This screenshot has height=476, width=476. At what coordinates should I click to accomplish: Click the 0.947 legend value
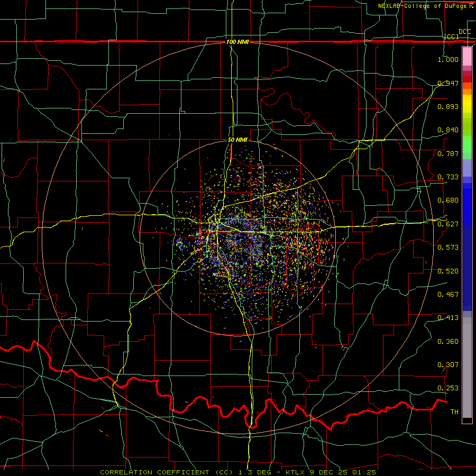(x=448, y=83)
